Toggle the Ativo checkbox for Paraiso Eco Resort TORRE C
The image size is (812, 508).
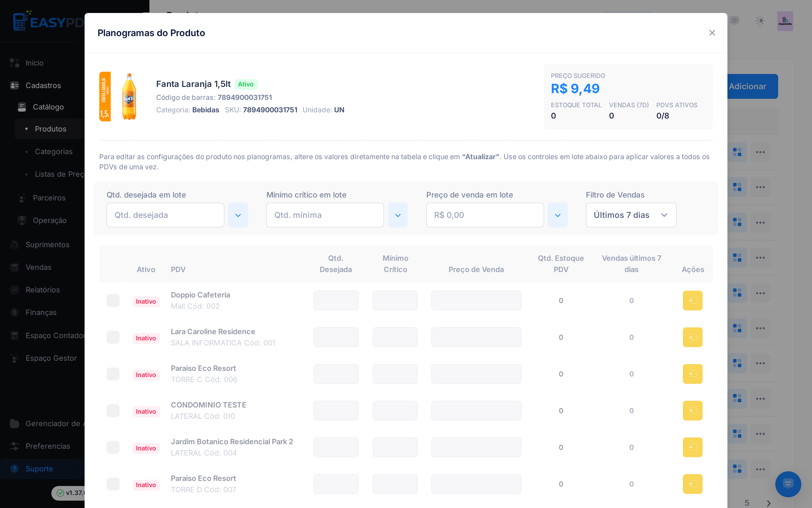click(x=113, y=374)
